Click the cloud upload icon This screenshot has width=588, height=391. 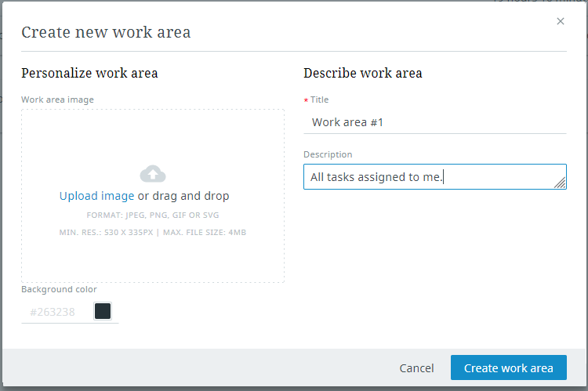pos(153,174)
